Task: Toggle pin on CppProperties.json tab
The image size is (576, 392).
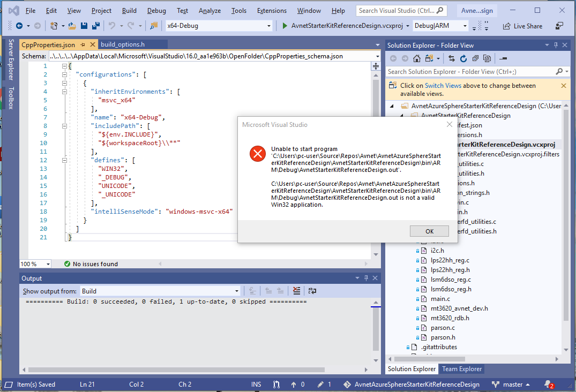Action: click(83, 45)
